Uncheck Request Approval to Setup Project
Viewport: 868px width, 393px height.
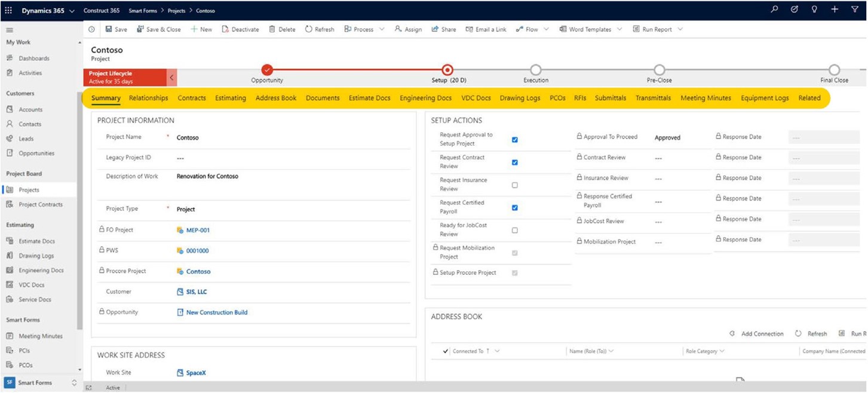[515, 140]
